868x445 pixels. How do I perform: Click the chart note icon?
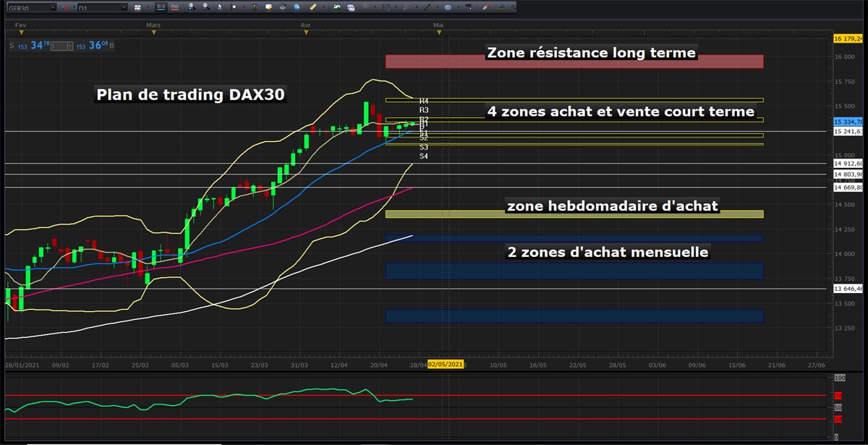click(x=268, y=7)
